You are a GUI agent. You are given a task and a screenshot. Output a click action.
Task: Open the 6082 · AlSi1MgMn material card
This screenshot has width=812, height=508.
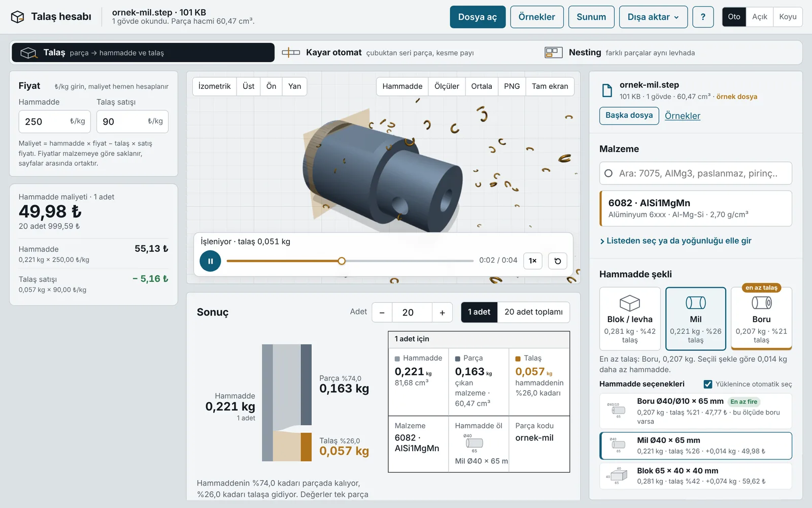[696, 208]
